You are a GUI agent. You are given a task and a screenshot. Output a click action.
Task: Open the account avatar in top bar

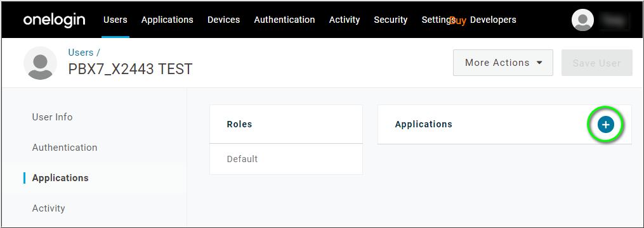[x=583, y=20]
